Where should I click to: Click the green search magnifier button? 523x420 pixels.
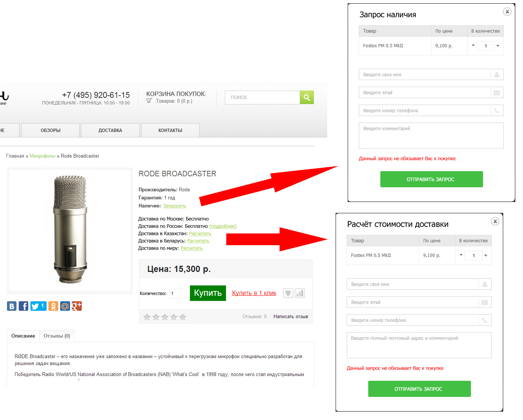307,97
